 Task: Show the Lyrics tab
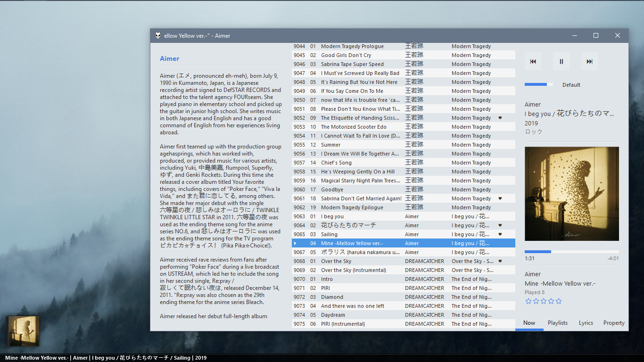pos(586,323)
